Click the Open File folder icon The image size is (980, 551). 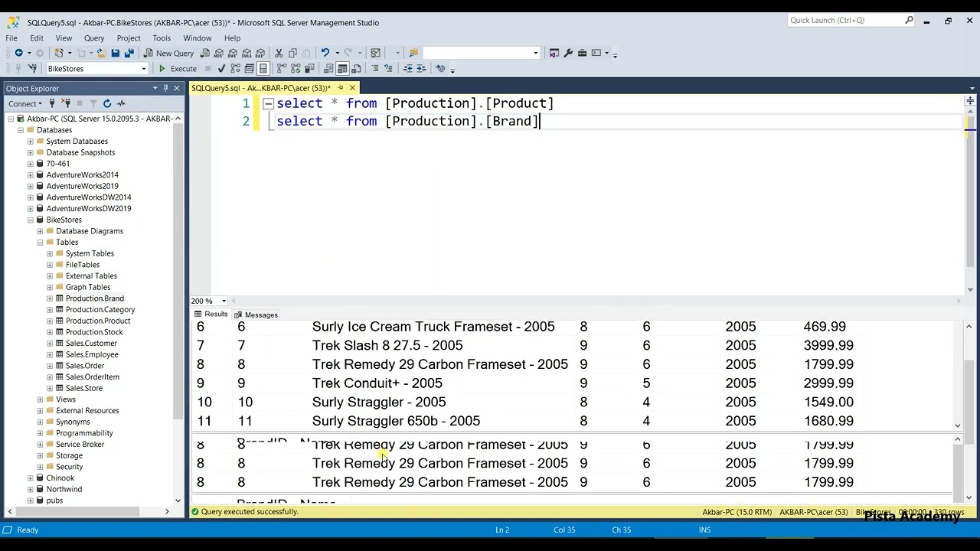click(x=100, y=53)
